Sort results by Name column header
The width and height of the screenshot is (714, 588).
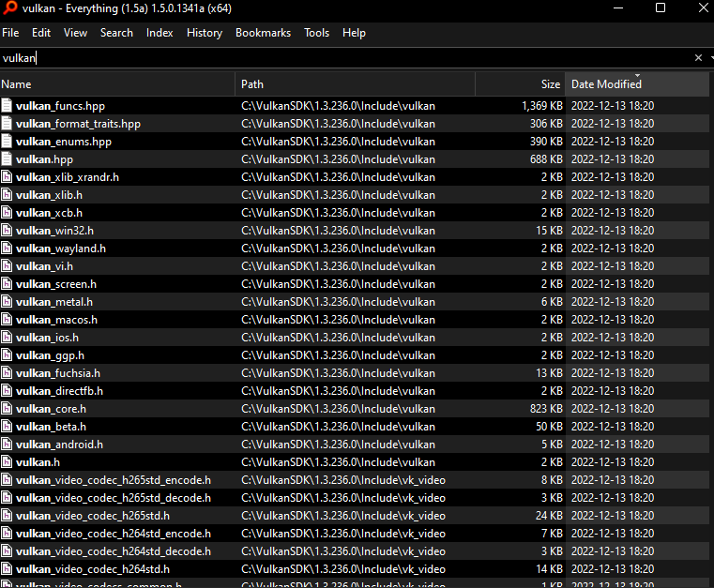tap(117, 84)
